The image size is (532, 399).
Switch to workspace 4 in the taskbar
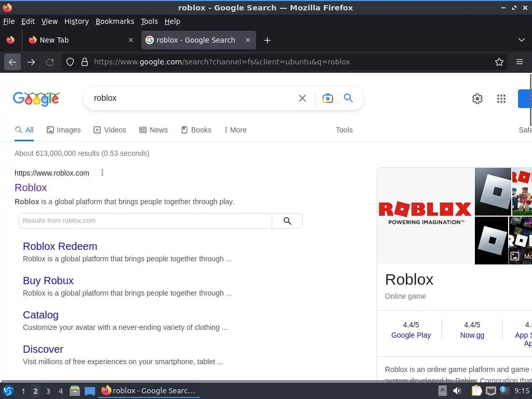click(61, 391)
